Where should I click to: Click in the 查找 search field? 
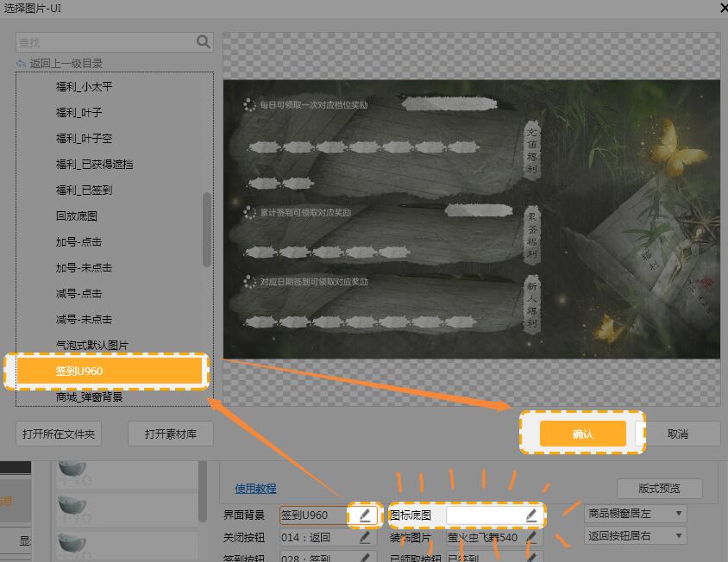[x=104, y=41]
